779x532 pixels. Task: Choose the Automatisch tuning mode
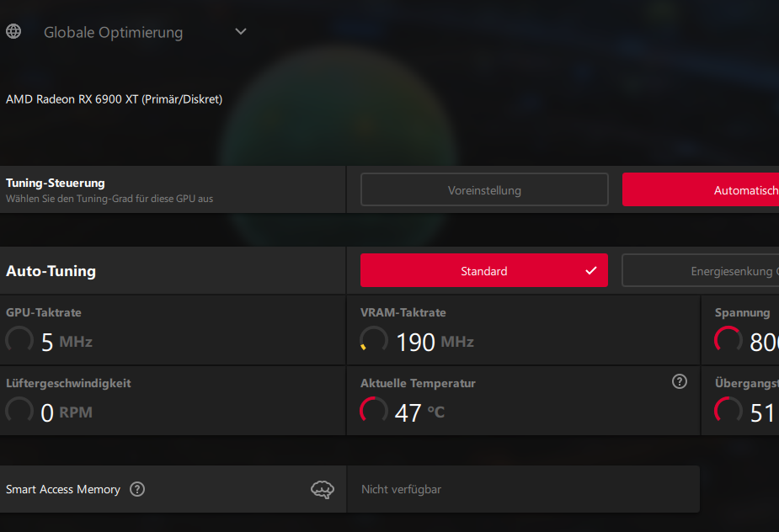point(701,189)
